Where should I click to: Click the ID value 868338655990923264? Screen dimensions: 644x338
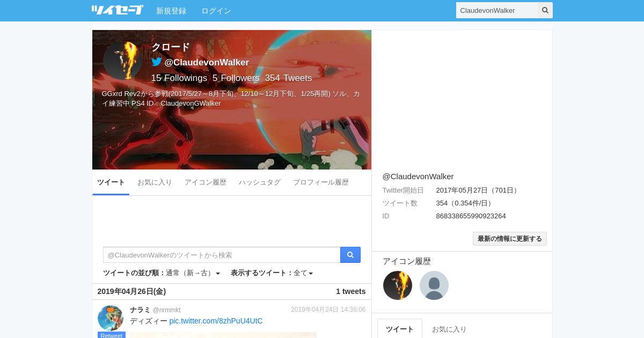pyautogui.click(x=471, y=216)
